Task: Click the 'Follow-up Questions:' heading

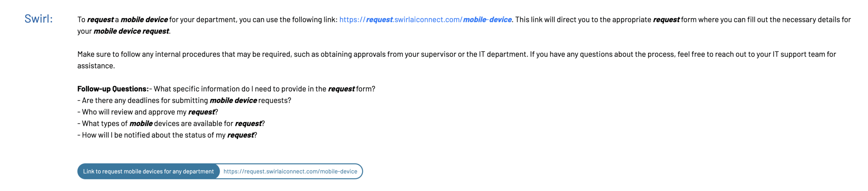Action: pyautogui.click(x=113, y=89)
